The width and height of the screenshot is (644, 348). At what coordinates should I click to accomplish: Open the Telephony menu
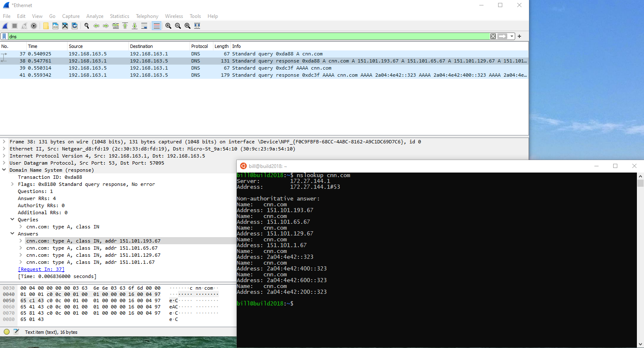coord(147,16)
